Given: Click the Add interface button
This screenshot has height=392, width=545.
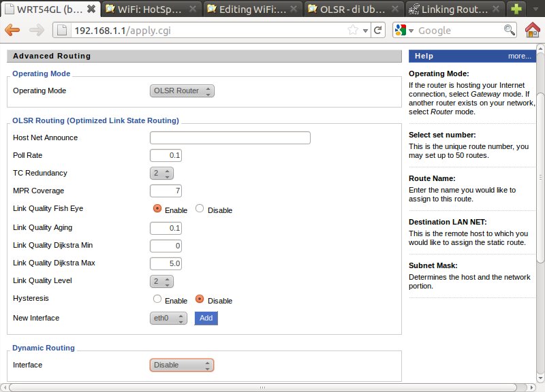Looking at the screenshot, I should (206, 318).
